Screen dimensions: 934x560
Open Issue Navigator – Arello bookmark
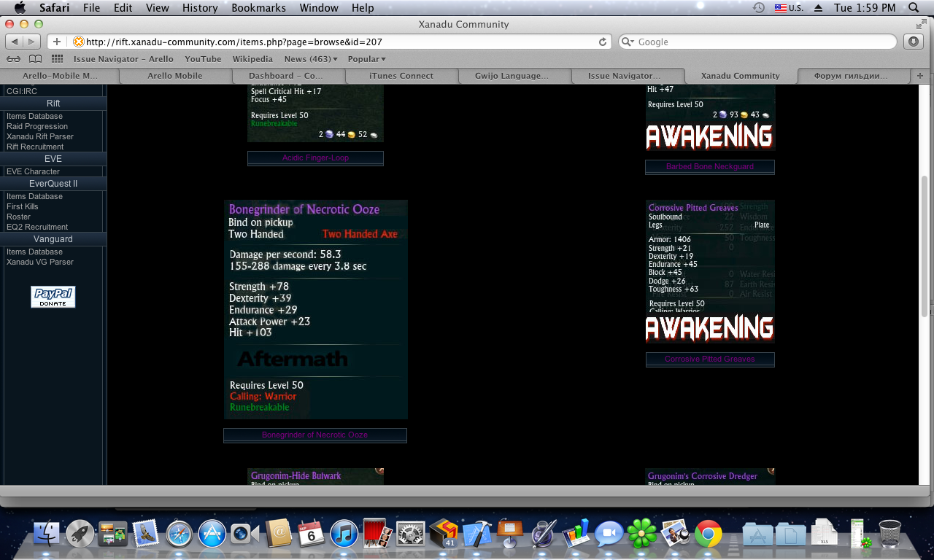(123, 59)
